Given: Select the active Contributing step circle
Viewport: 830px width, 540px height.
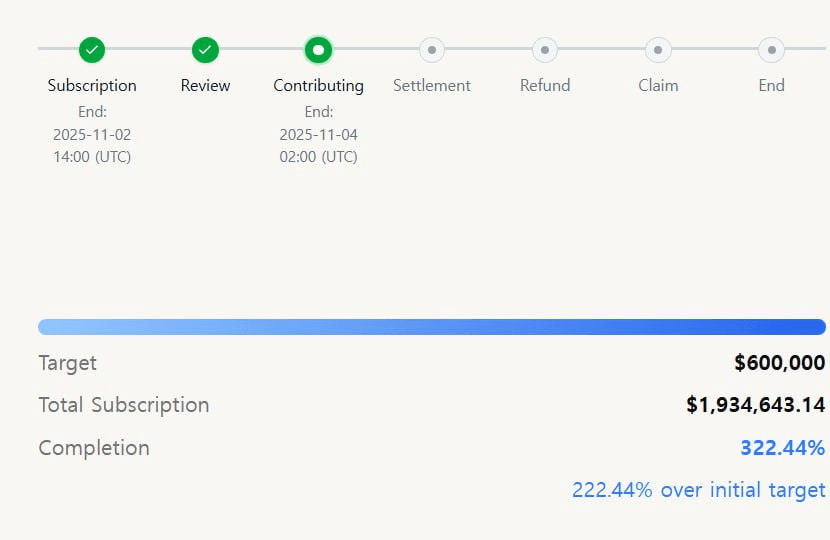Looking at the screenshot, I should point(318,49).
